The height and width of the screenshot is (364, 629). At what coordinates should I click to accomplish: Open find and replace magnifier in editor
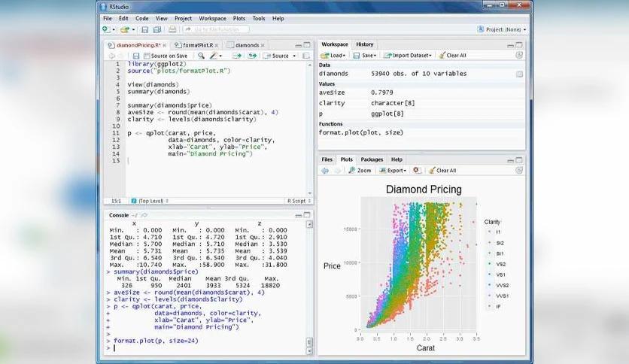point(202,56)
